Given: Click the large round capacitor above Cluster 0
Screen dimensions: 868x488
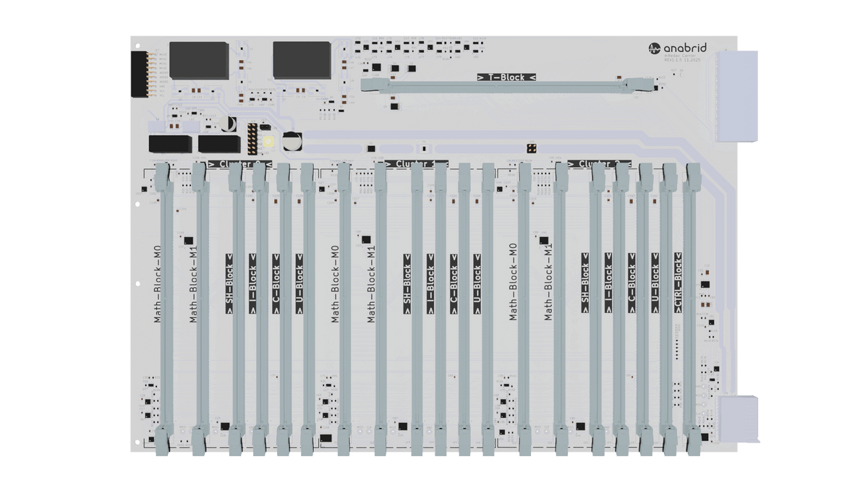Looking at the screenshot, I should 292,140.
